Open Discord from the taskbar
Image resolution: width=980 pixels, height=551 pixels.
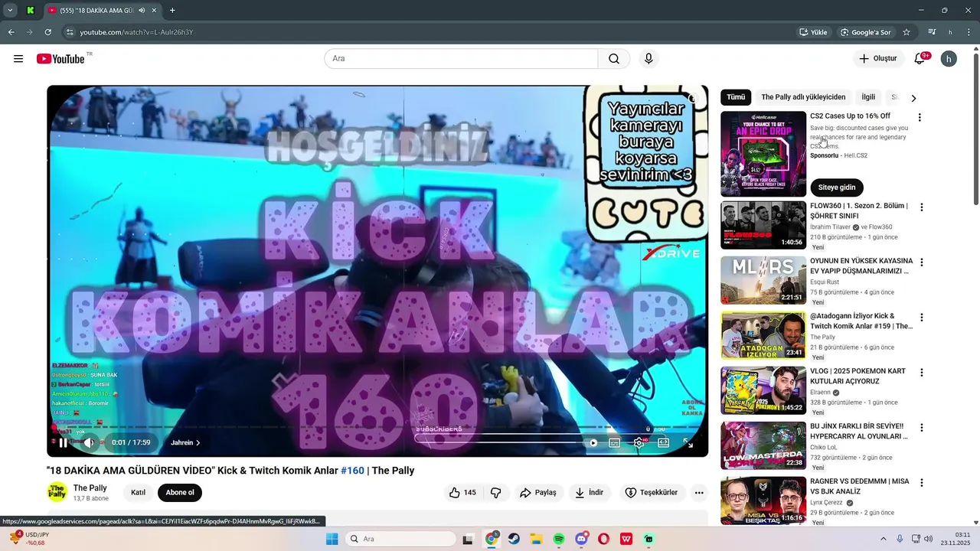pos(581,539)
